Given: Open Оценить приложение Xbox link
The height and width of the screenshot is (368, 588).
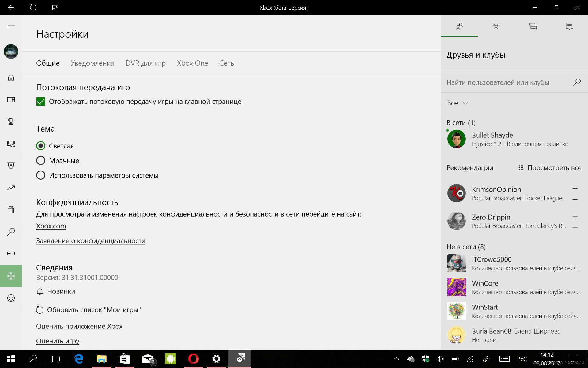Looking at the screenshot, I should pos(79,326).
